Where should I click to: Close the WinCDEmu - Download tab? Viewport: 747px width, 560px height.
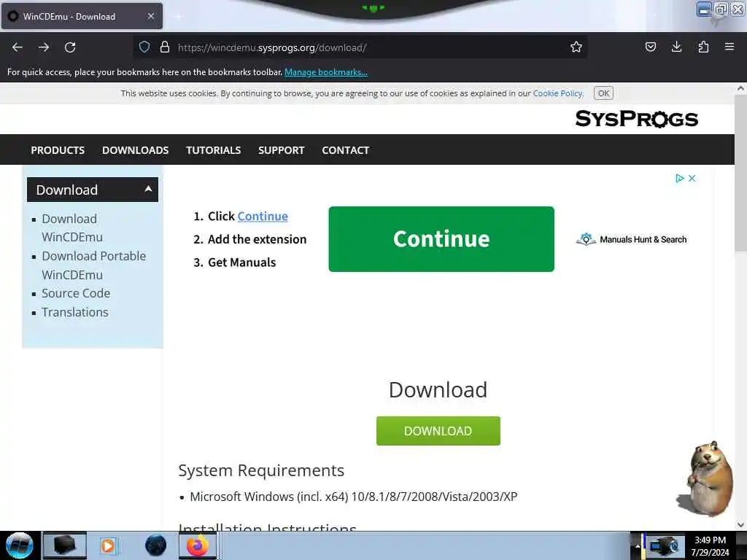(x=151, y=16)
